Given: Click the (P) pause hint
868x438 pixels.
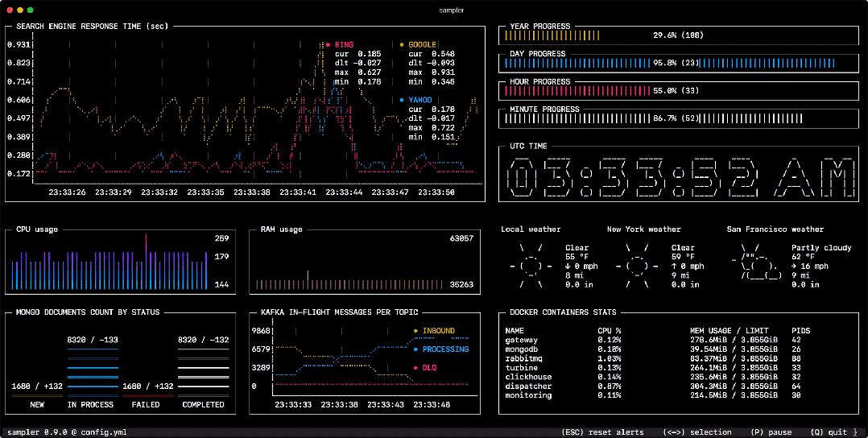Looking at the screenshot, I should [x=771, y=432].
